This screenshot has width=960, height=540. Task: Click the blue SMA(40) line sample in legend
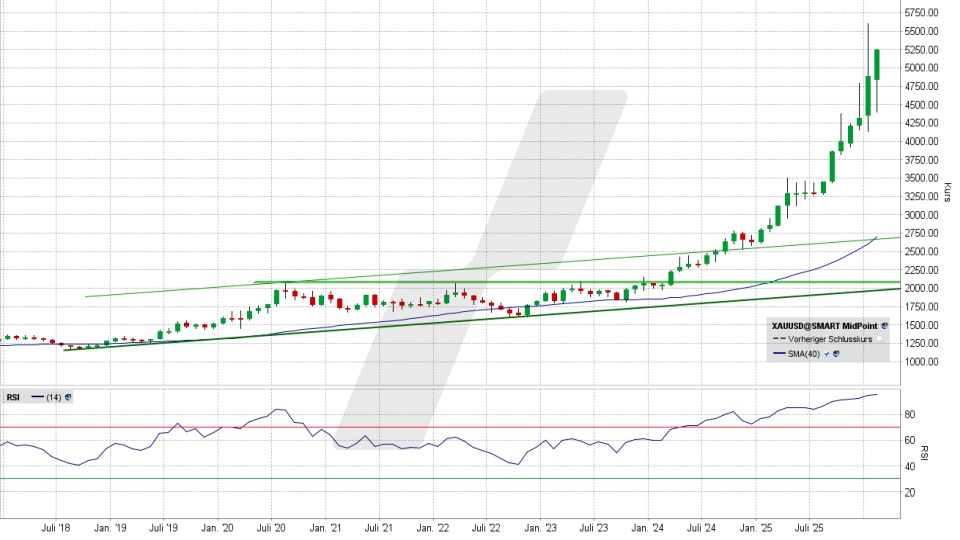[x=779, y=353]
